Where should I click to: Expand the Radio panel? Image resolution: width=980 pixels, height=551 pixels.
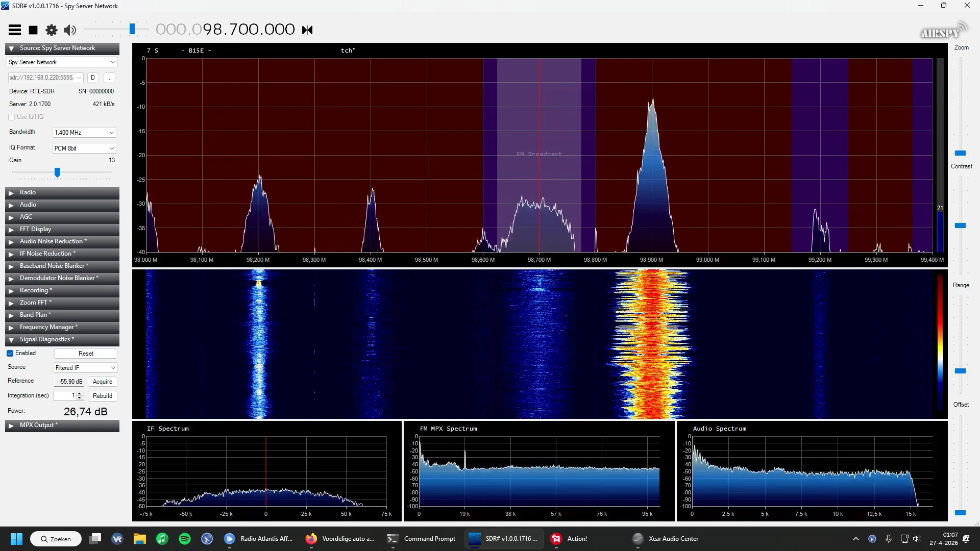tap(62, 192)
